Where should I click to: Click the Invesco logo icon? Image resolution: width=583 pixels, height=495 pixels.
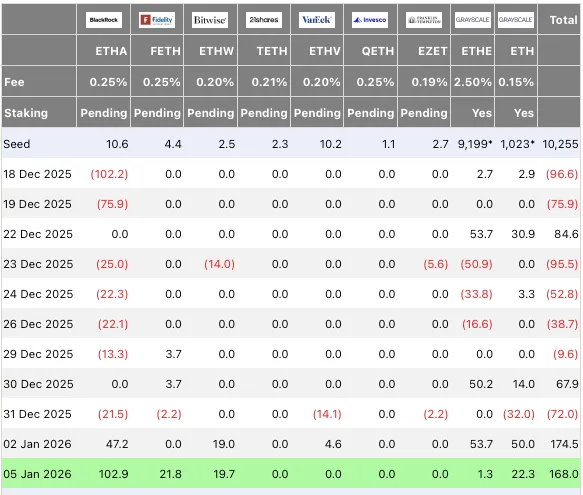click(370, 20)
